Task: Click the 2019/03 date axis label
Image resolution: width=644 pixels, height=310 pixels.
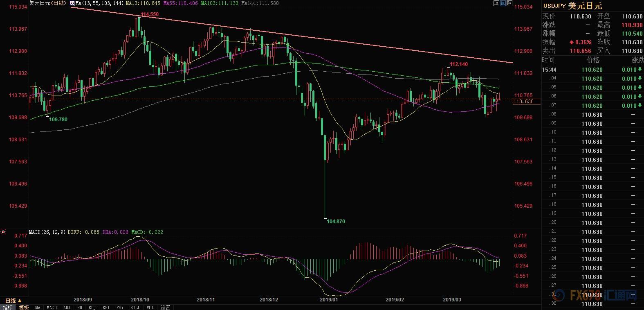Action: [452, 300]
